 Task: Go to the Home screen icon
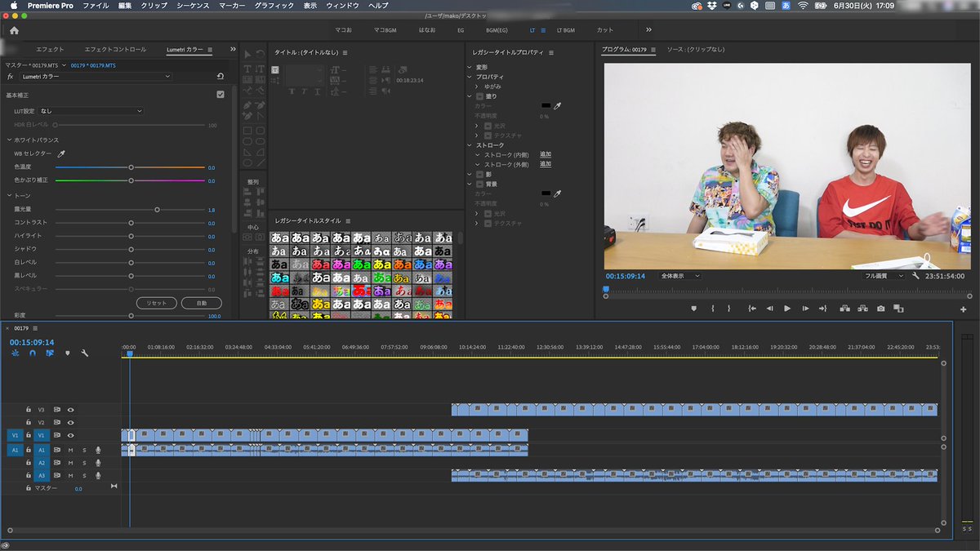(14, 30)
